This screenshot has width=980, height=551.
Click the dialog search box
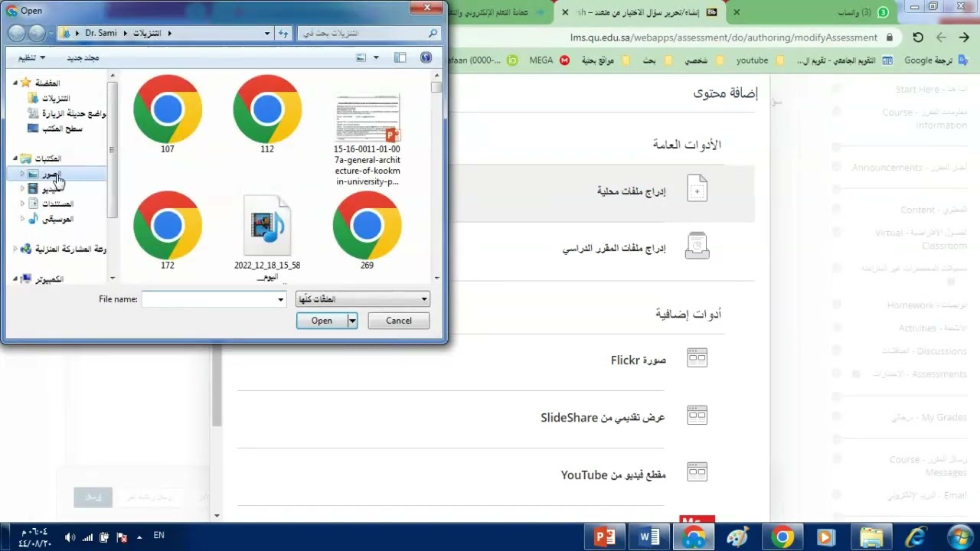[371, 34]
